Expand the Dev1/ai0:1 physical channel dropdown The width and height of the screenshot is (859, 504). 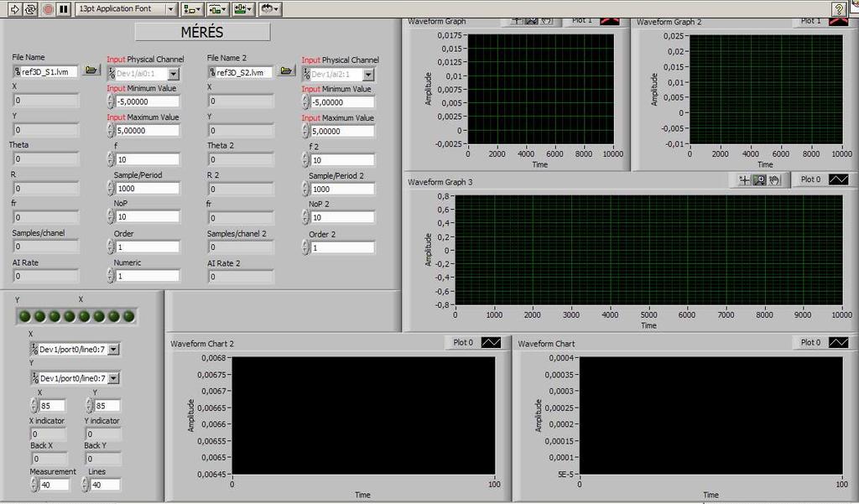173,74
